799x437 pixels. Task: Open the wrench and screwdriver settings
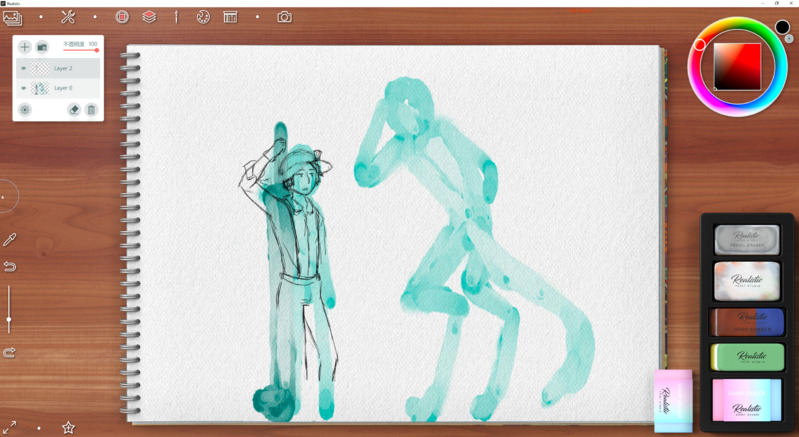click(68, 17)
